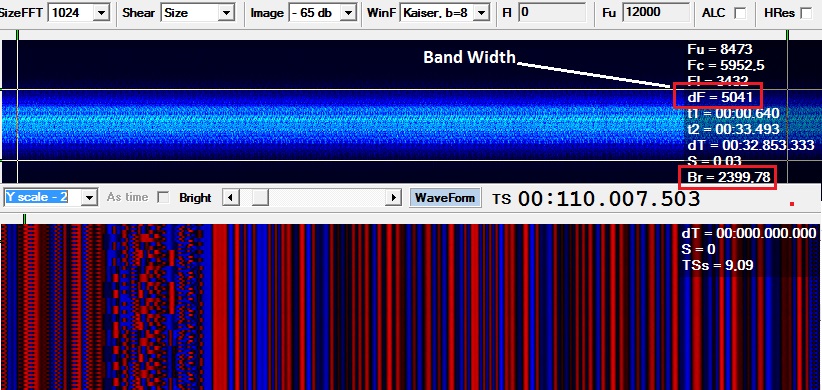Click the Bright slider right arrow
Screen dimensions: 822x390
click(394, 198)
